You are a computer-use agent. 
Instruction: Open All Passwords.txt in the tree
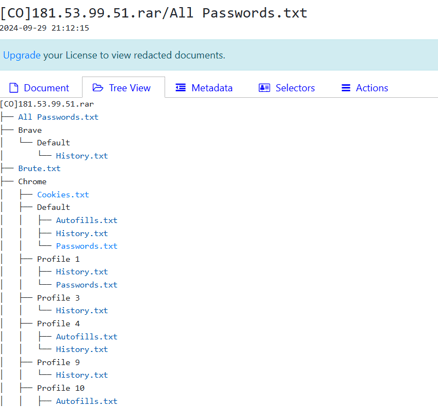tap(58, 117)
